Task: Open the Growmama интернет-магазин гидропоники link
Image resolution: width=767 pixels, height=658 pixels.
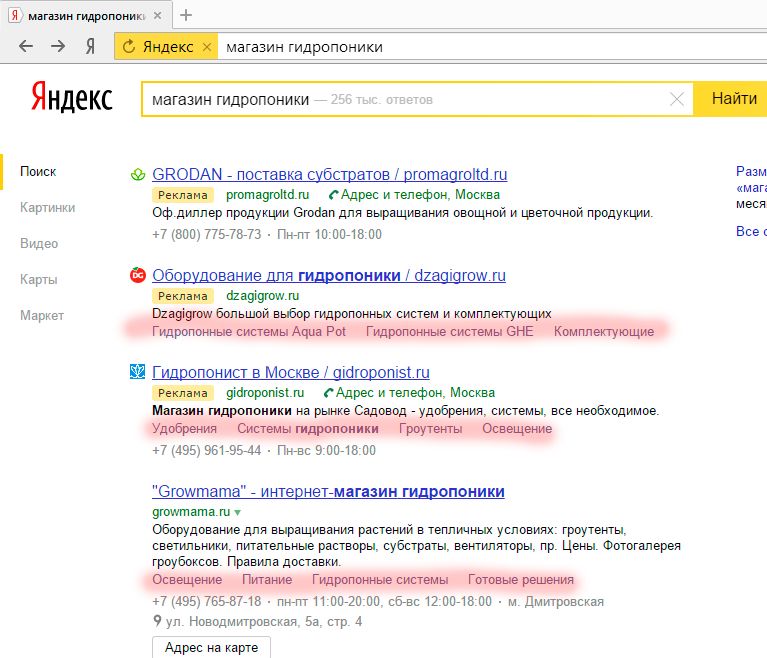Action: click(x=328, y=491)
